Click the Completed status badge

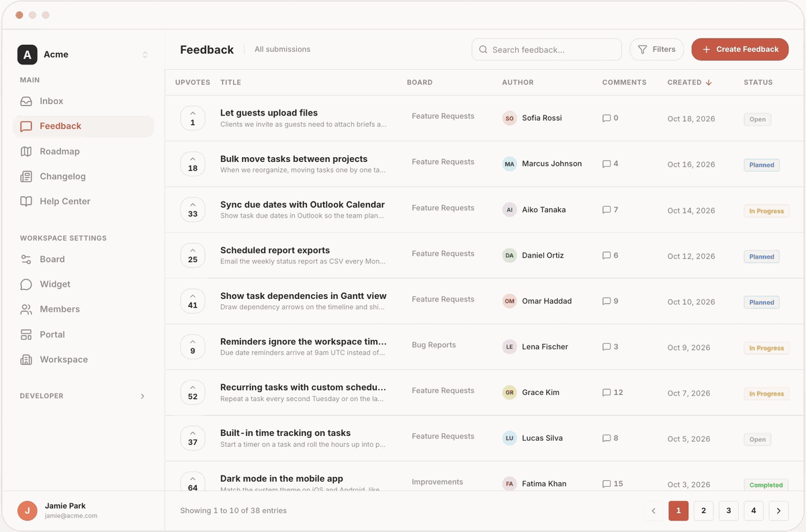click(766, 485)
